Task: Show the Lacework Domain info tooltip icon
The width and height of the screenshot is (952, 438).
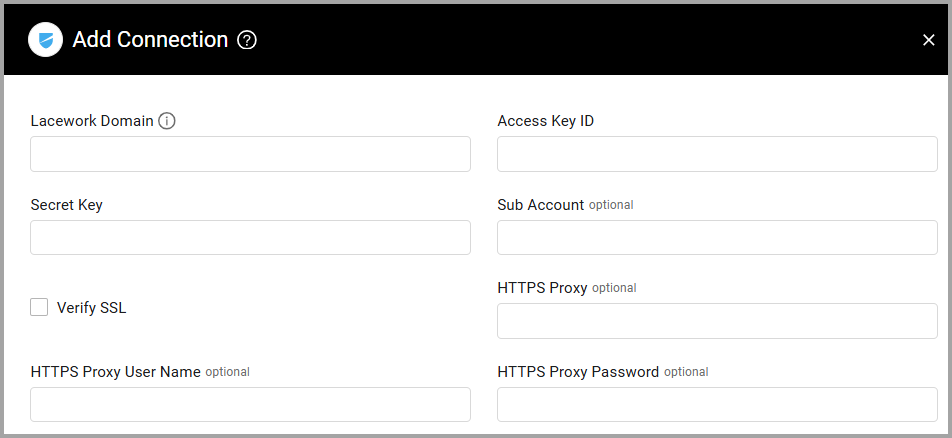Action: pos(167,121)
